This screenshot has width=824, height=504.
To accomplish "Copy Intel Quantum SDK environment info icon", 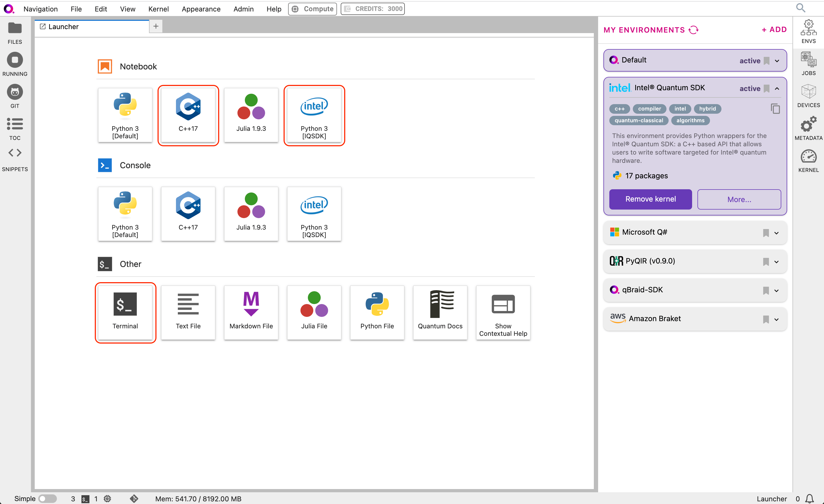I will click(775, 109).
